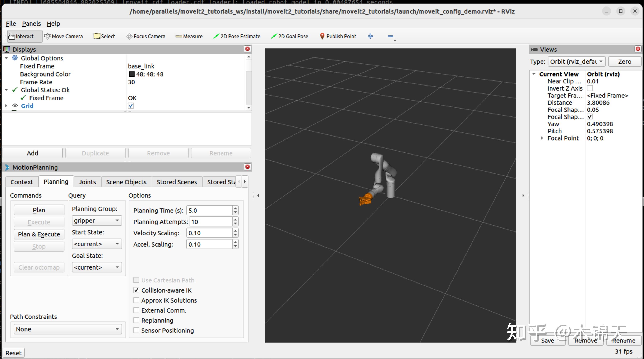Select the 2D Goal Pose tool
The height and width of the screenshot is (359, 644).
pos(289,36)
